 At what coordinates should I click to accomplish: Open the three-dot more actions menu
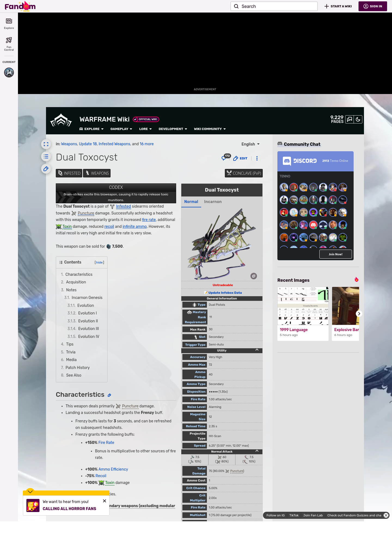(x=257, y=158)
